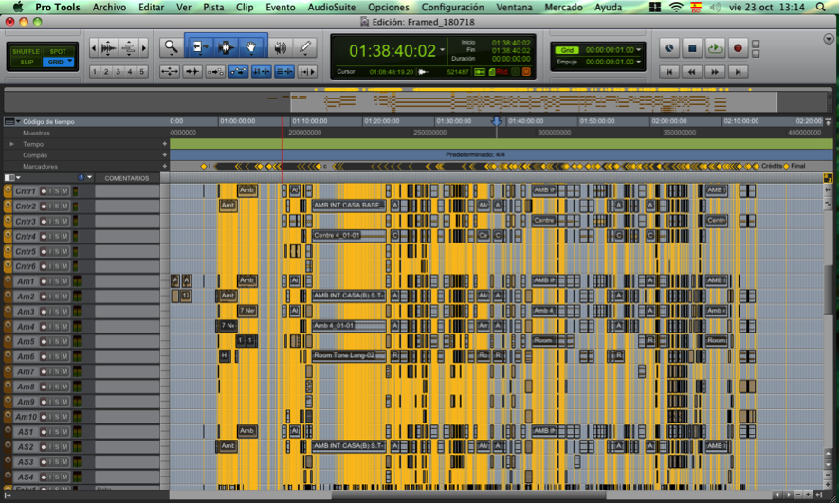The image size is (840, 504).
Task: Enable Shuffle edit mode
Action: point(27,51)
